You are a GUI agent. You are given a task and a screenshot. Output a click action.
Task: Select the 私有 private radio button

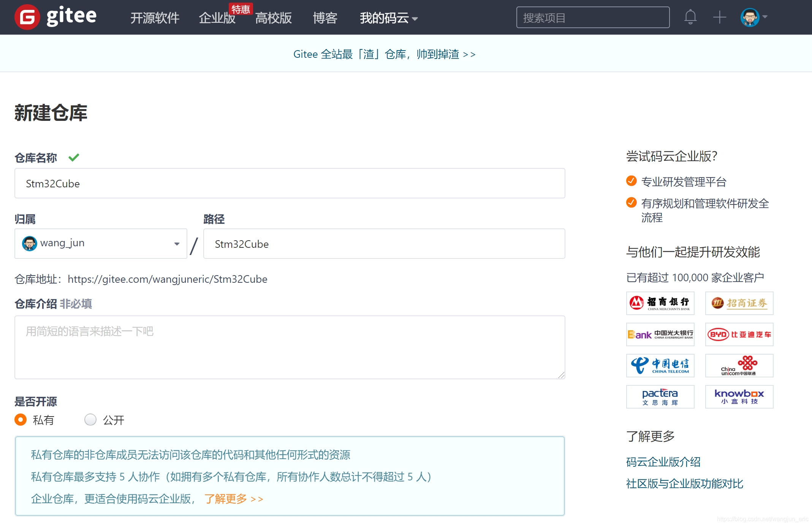click(x=21, y=420)
